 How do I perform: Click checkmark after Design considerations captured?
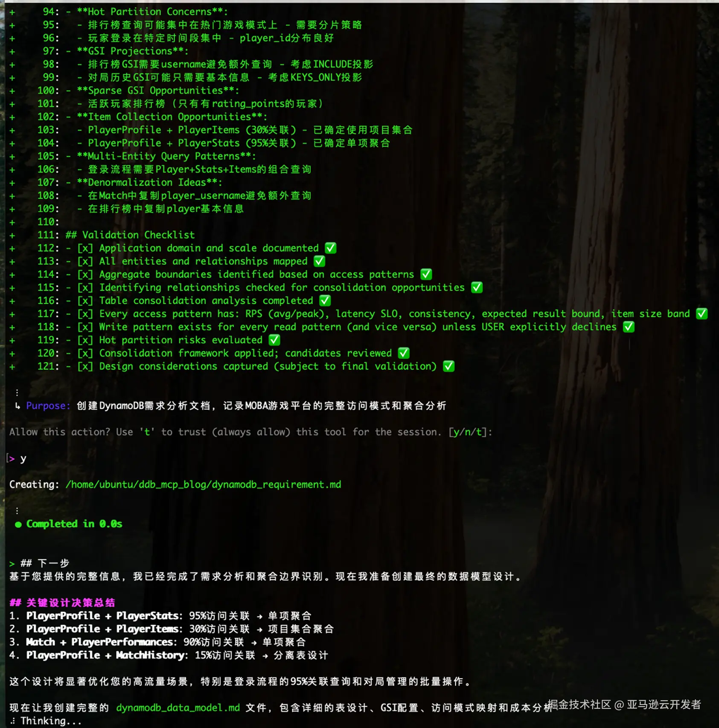pyautogui.click(x=448, y=366)
